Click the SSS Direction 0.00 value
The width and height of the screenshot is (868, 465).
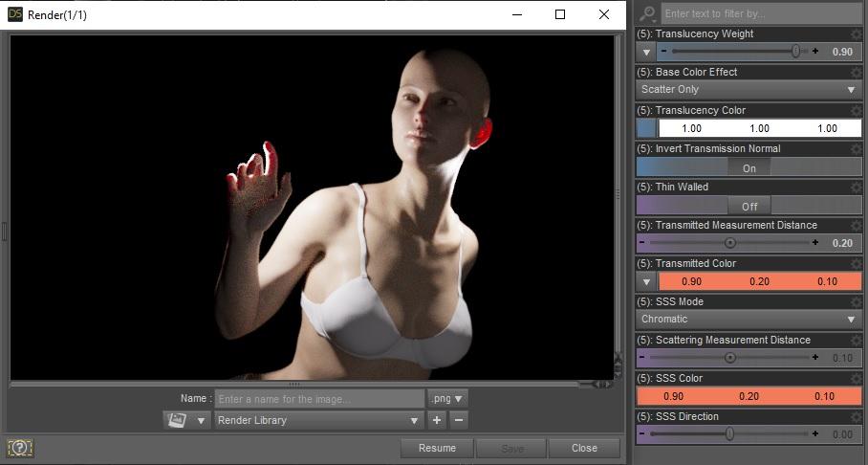[842, 434]
